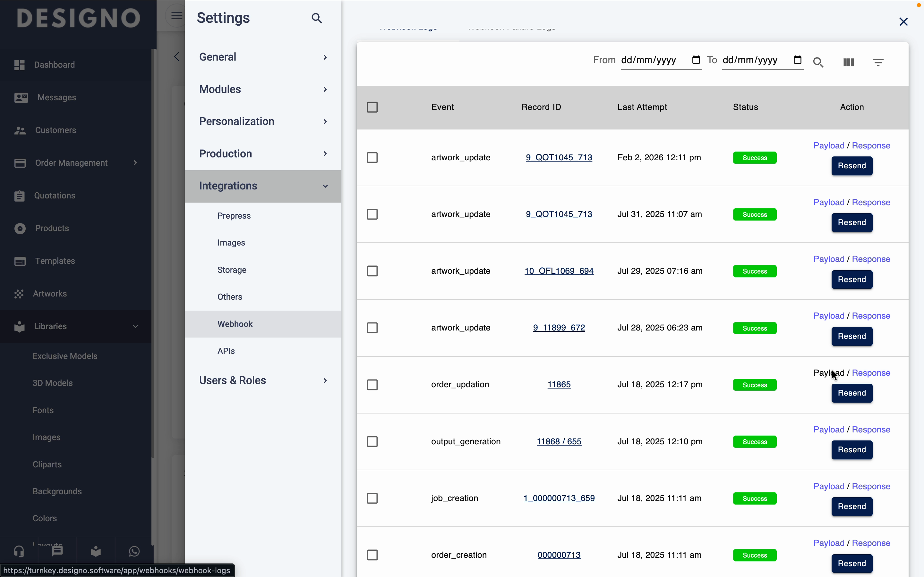Click the headset support icon
924x577 pixels.
pos(19,551)
